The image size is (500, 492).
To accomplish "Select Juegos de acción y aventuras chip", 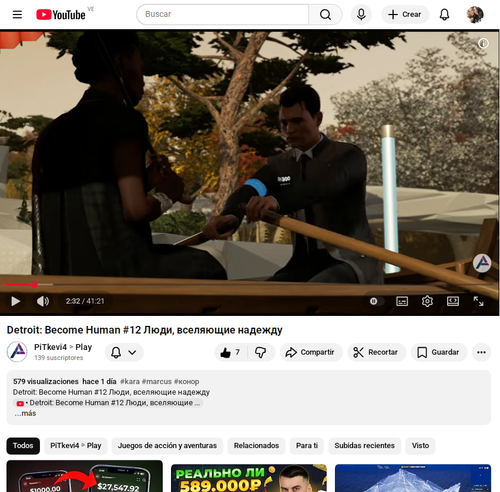I will pyautogui.click(x=167, y=446).
